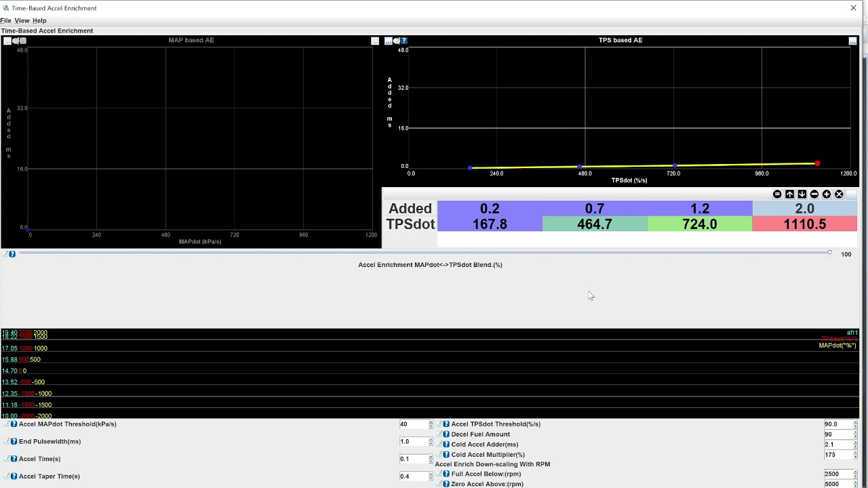Open help for Full Accel Below rpm
This screenshot has height=488, width=868.
point(446,474)
